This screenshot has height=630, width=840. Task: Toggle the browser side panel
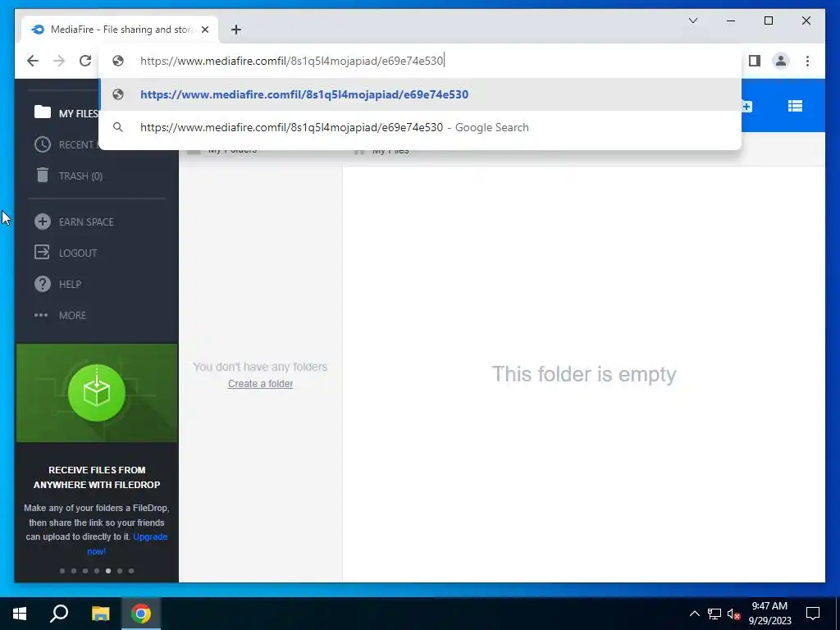point(755,61)
